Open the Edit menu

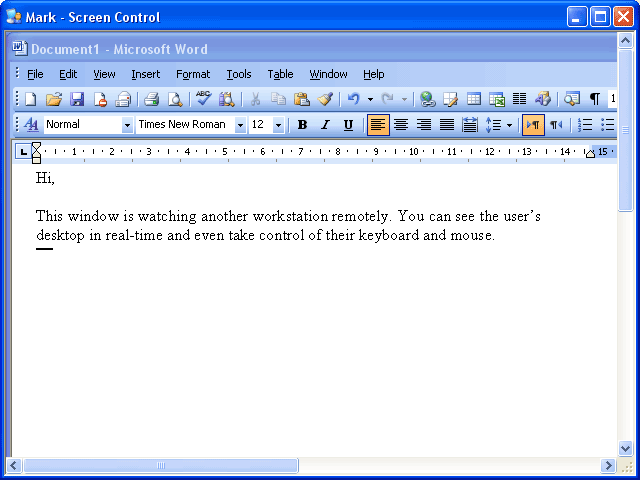(68, 74)
